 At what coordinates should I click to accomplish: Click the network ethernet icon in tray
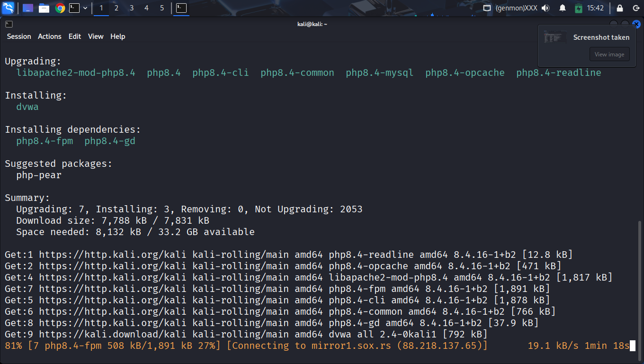pos(487,8)
